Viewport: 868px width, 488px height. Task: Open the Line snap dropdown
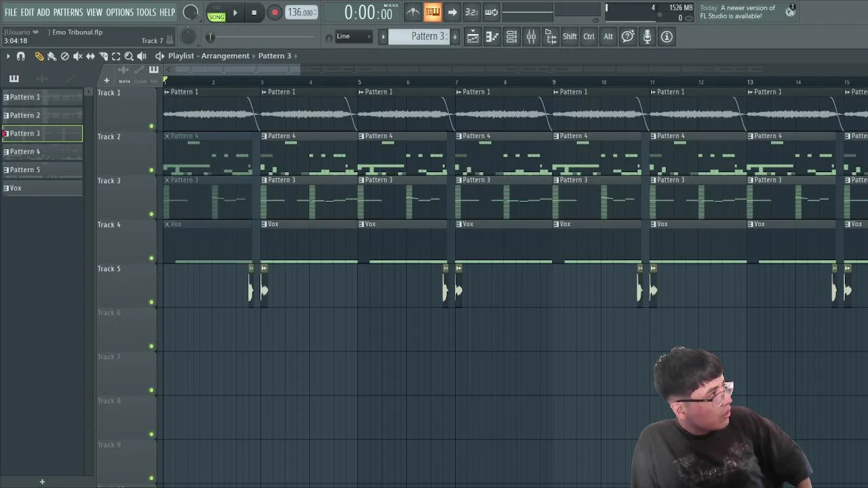click(354, 37)
